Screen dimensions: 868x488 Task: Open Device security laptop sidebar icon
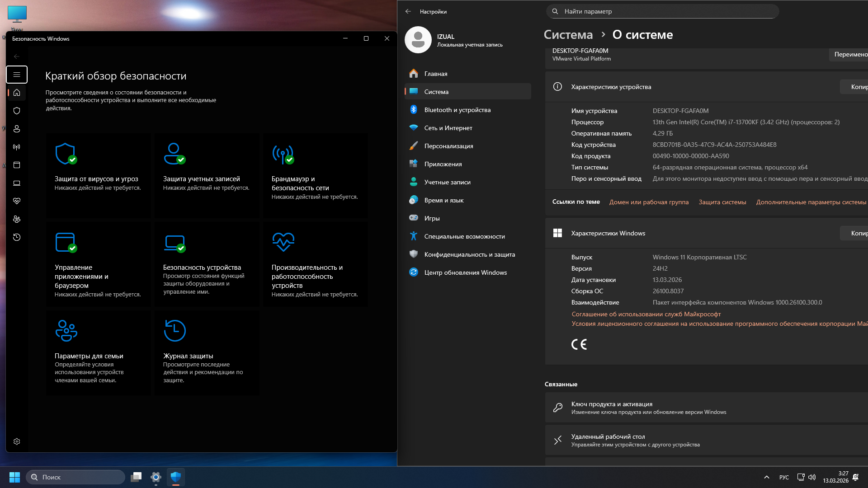(17, 183)
